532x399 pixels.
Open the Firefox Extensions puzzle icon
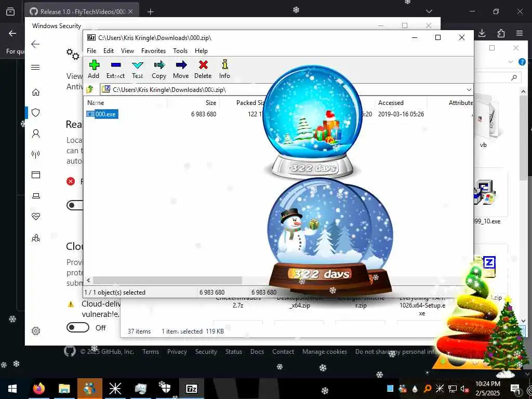(x=501, y=33)
